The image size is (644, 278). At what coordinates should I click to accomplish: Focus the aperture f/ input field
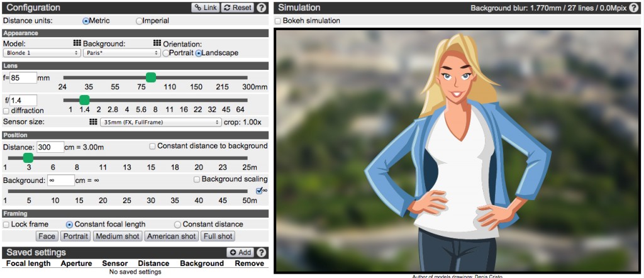coord(23,100)
